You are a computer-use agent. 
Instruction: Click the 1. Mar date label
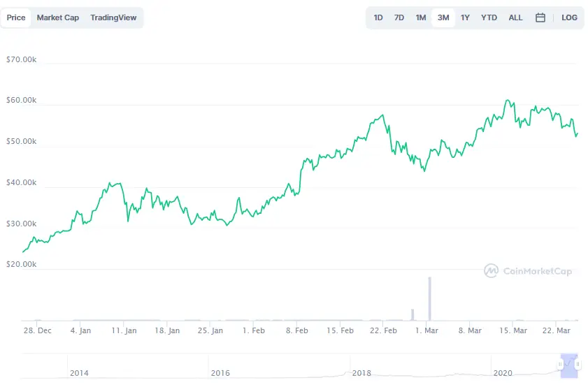[x=426, y=330]
